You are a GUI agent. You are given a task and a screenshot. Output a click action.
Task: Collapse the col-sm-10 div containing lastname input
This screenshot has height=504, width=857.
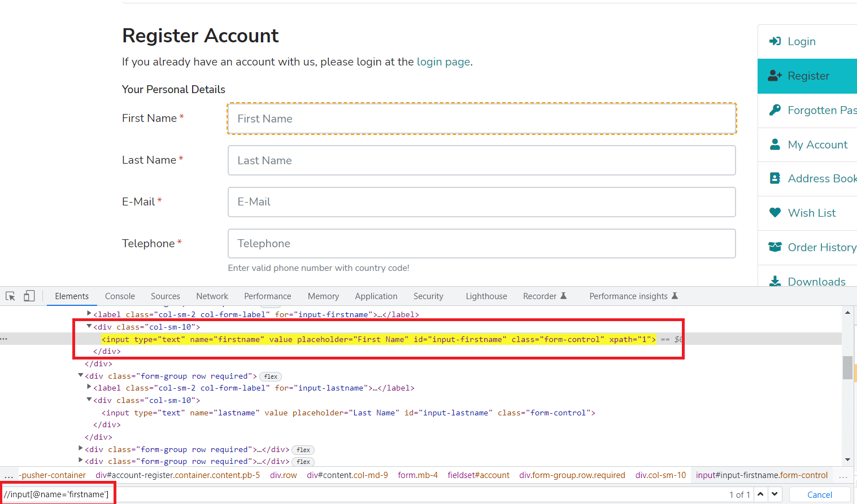pyautogui.click(x=89, y=400)
